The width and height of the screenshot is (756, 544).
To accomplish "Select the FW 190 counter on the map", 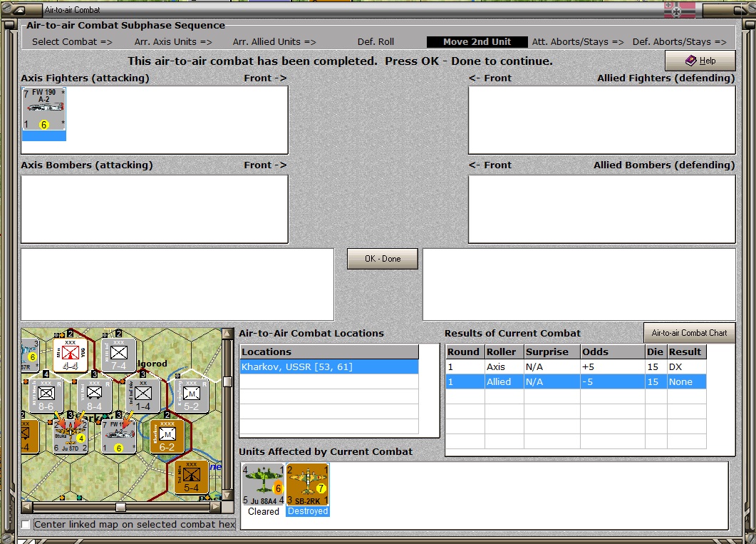I will click(x=118, y=436).
